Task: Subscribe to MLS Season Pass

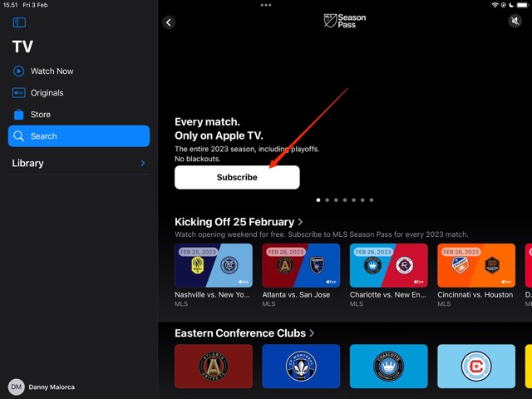Action: [237, 177]
